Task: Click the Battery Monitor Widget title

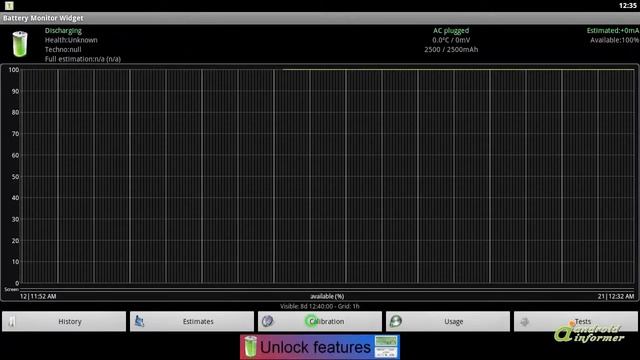Action: (x=43, y=18)
